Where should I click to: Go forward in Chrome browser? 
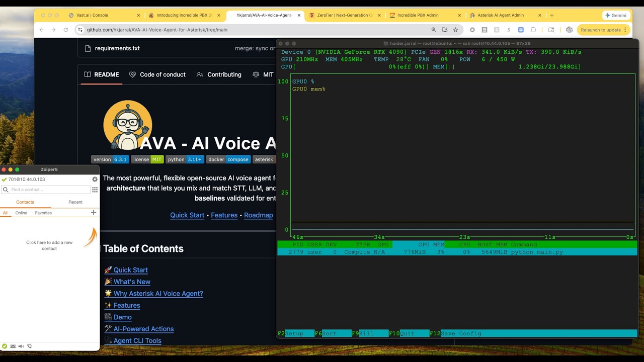53,30
